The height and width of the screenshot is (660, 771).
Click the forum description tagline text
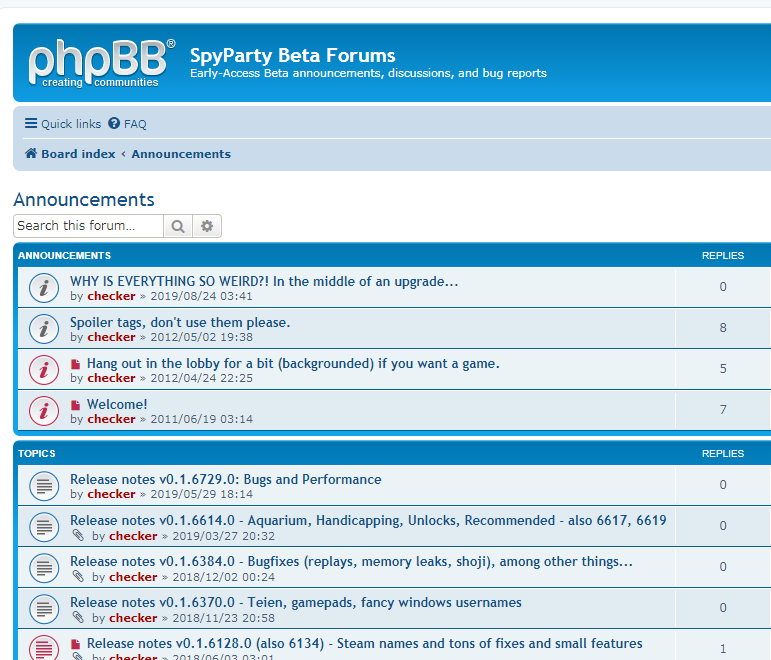[x=368, y=73]
